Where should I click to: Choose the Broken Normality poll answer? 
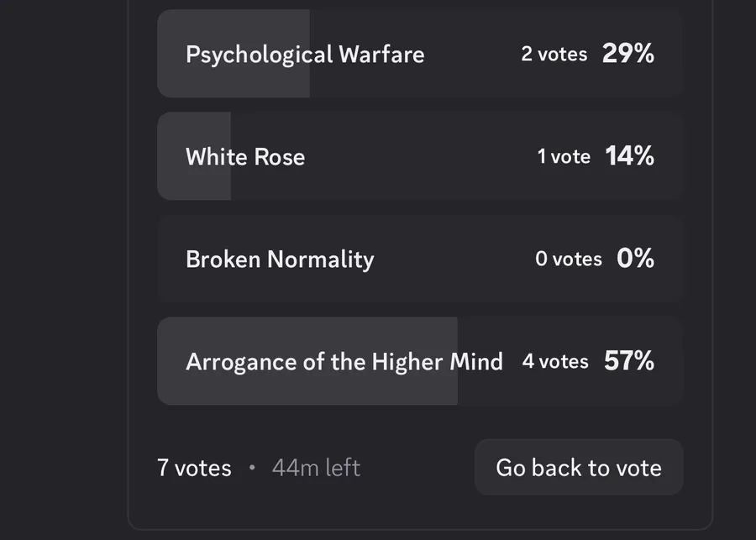pyautogui.click(x=280, y=259)
